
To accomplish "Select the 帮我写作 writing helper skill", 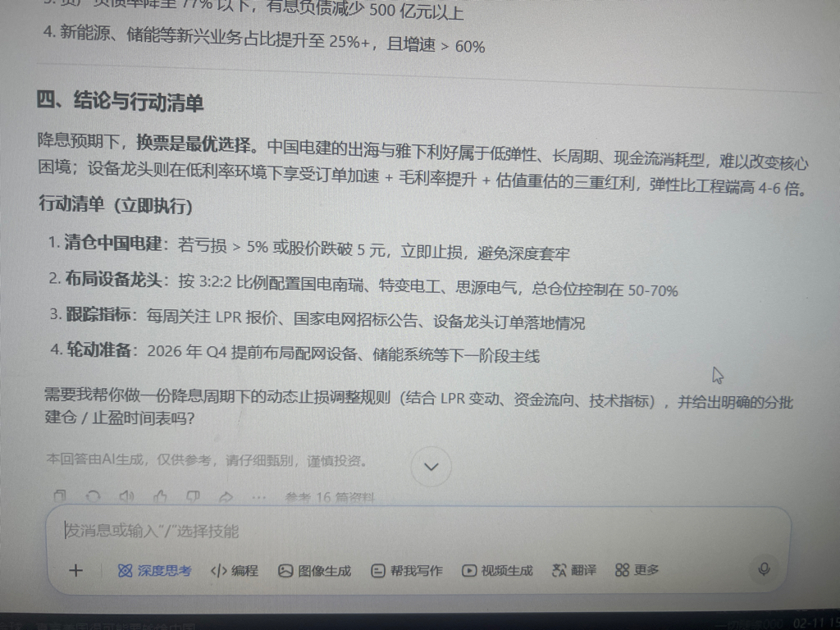I will (407, 571).
